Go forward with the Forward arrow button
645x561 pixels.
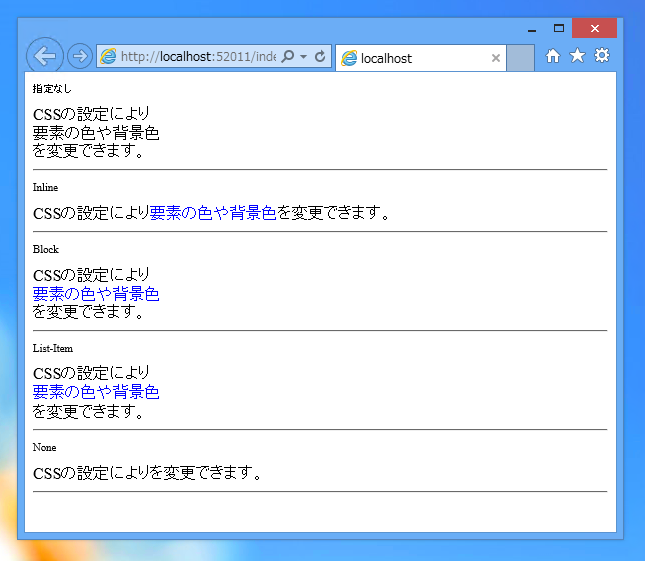point(79,56)
